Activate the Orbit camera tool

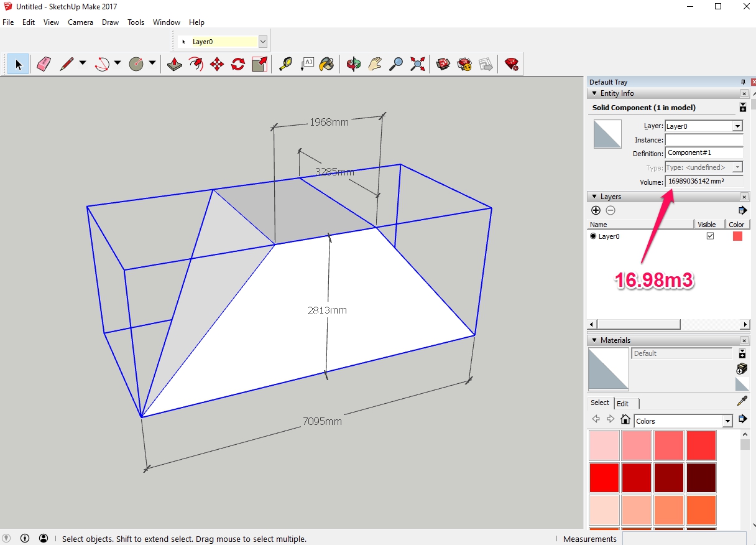coord(354,64)
